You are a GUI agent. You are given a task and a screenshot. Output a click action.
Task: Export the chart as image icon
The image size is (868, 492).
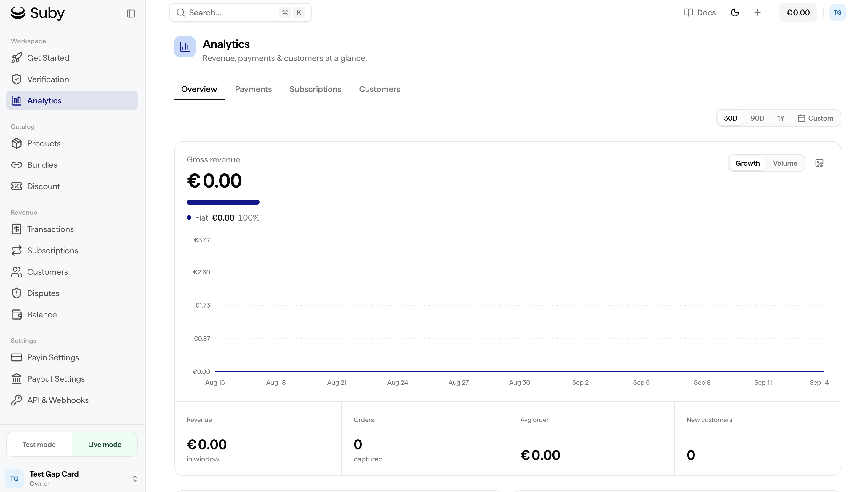click(x=819, y=163)
